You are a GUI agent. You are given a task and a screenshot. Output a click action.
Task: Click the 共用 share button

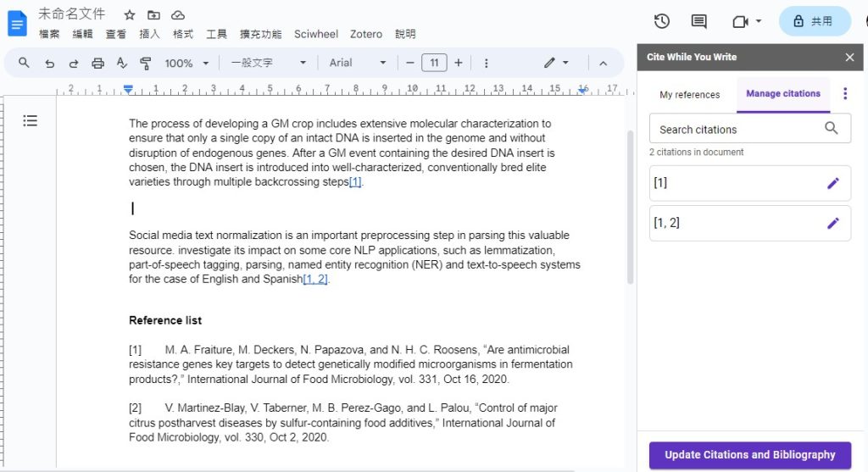815,21
